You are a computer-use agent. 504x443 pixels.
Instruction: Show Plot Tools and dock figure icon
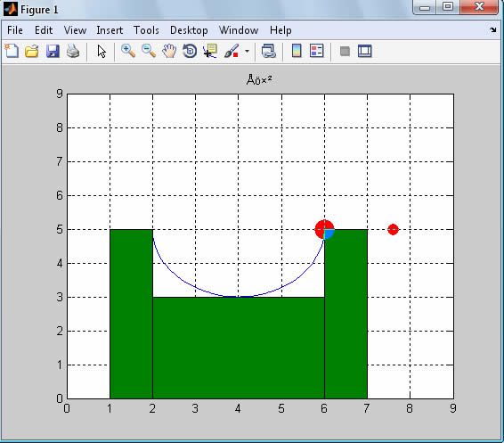pyautogui.click(x=364, y=51)
